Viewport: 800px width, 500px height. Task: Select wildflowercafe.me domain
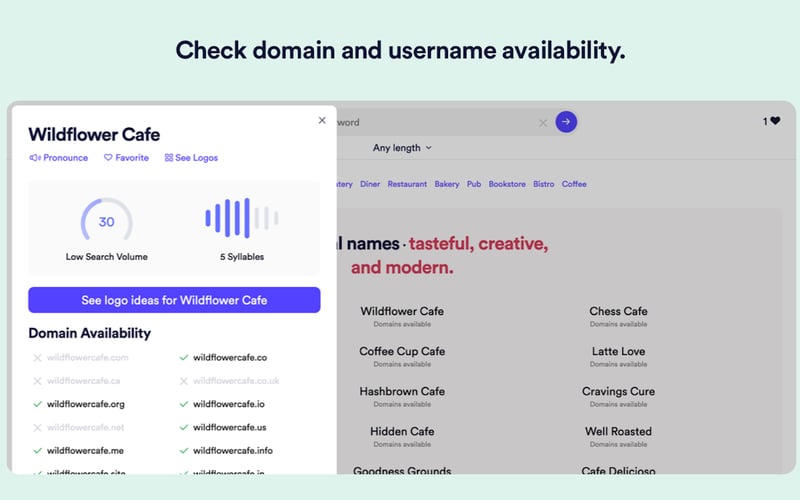pos(85,451)
